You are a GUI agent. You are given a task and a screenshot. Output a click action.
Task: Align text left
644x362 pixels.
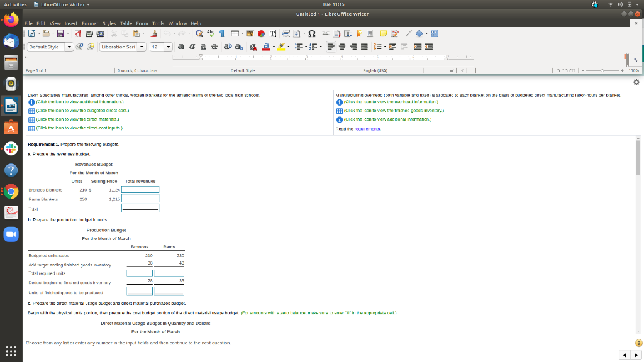(x=331, y=47)
